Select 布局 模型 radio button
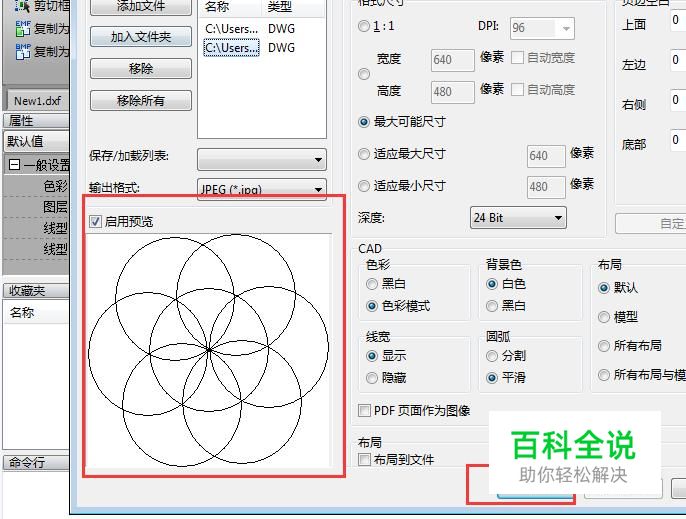 point(604,317)
